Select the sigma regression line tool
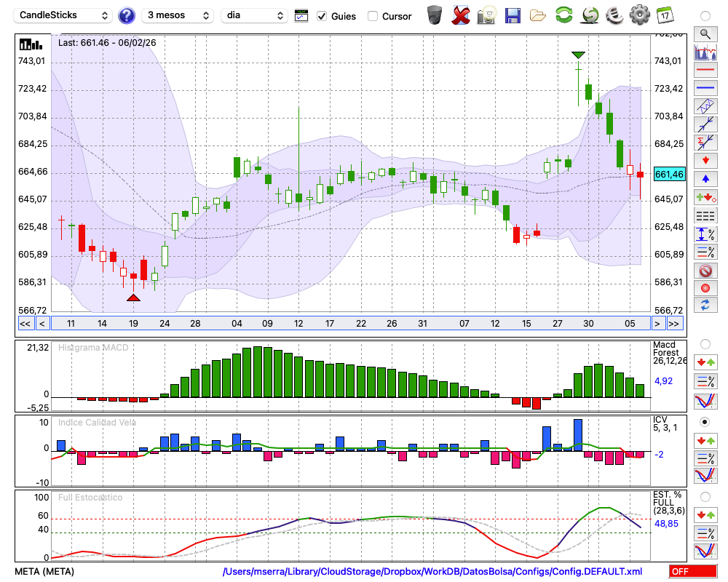728x582 pixels. 705,143
